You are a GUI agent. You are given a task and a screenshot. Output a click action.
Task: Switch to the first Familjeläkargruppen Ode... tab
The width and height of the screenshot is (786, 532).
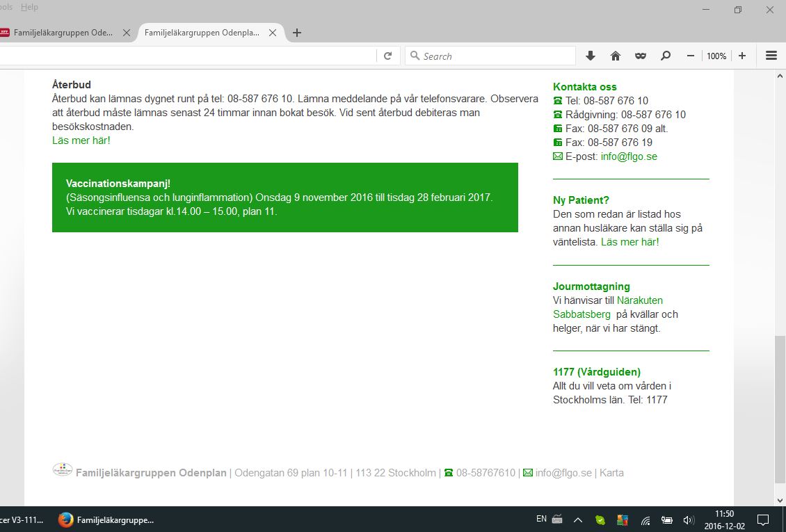pos(64,33)
